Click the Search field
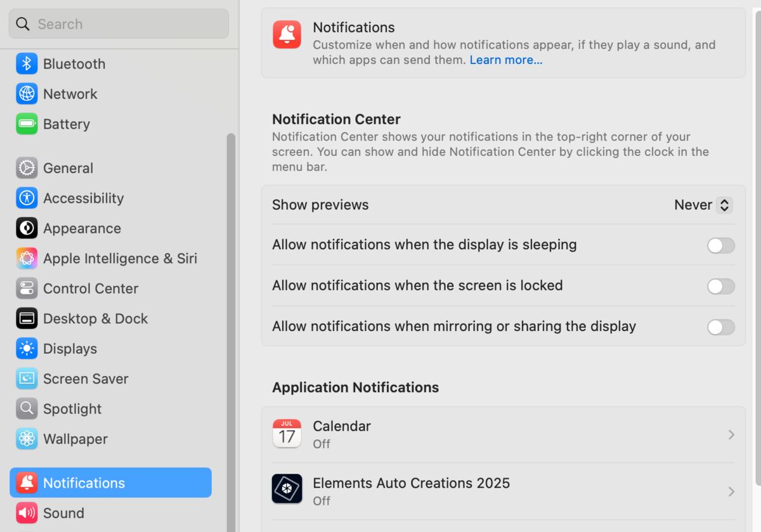The image size is (761, 532). pos(118,23)
